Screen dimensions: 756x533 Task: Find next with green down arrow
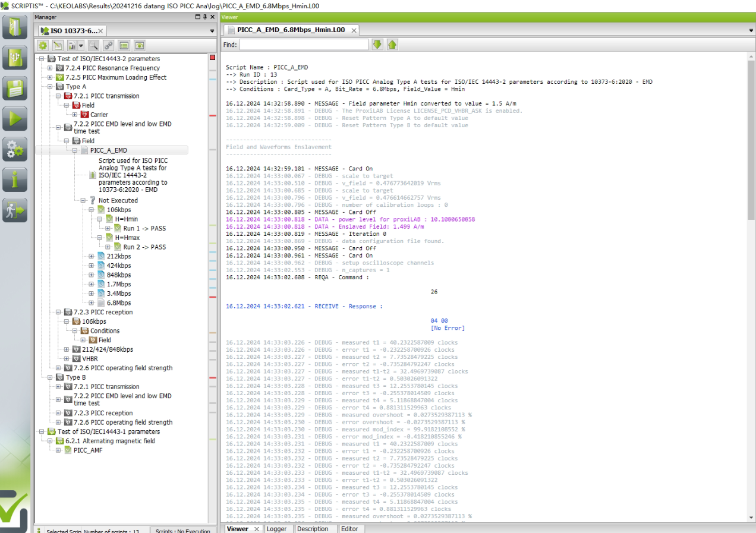(x=377, y=45)
